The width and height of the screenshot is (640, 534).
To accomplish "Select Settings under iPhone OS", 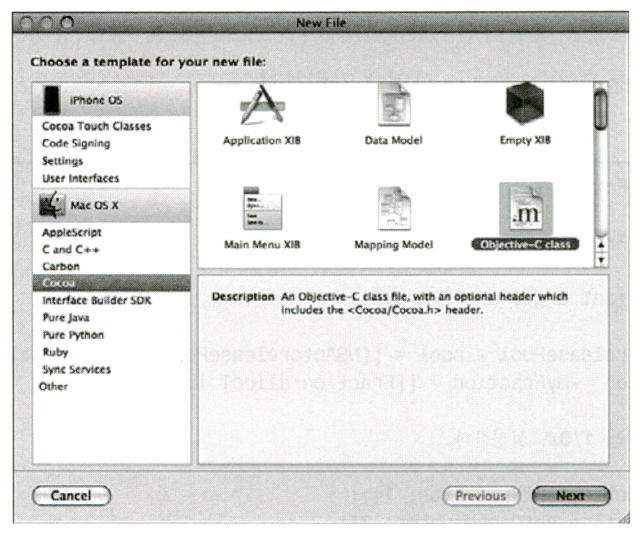I will [62, 161].
